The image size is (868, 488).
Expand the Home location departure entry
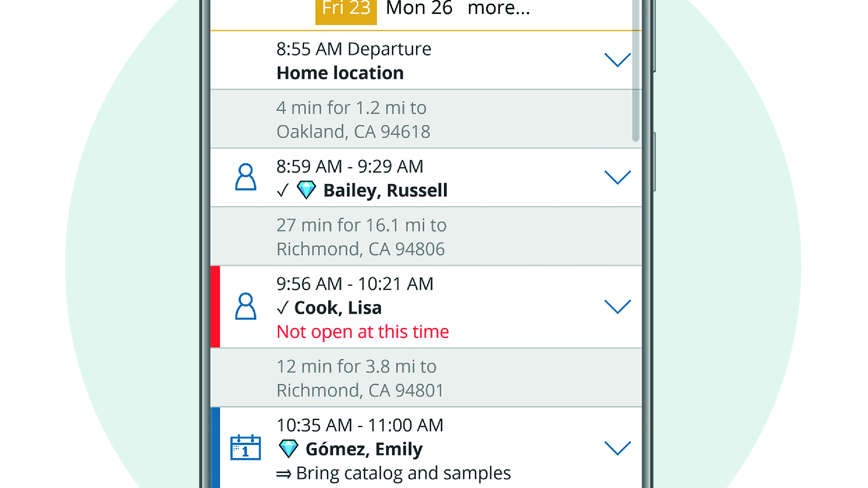point(617,60)
